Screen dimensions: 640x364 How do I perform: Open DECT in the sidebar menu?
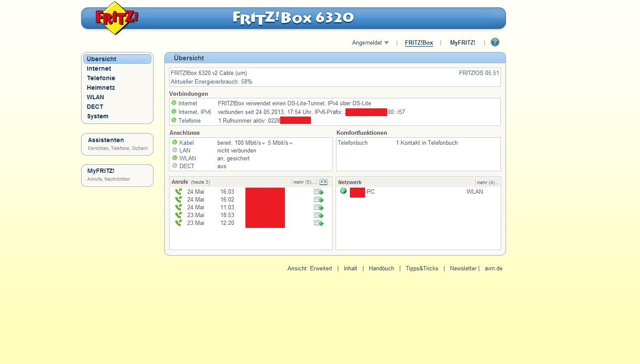click(x=95, y=107)
